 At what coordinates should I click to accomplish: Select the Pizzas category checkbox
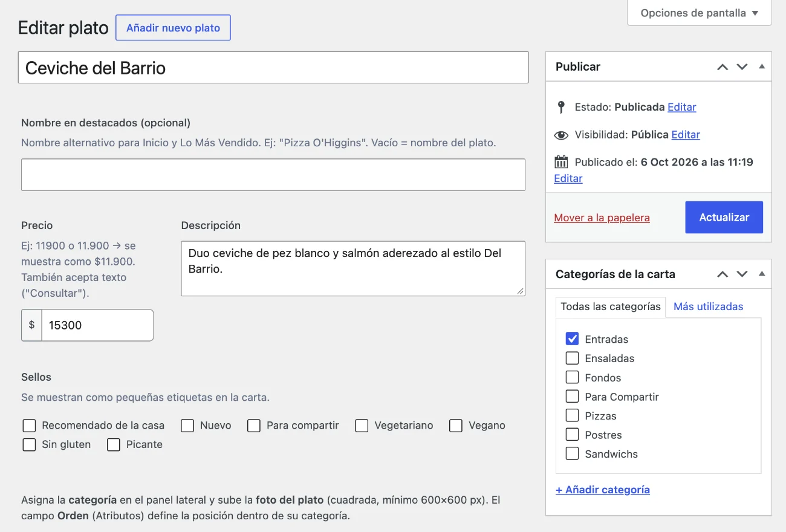tap(572, 415)
